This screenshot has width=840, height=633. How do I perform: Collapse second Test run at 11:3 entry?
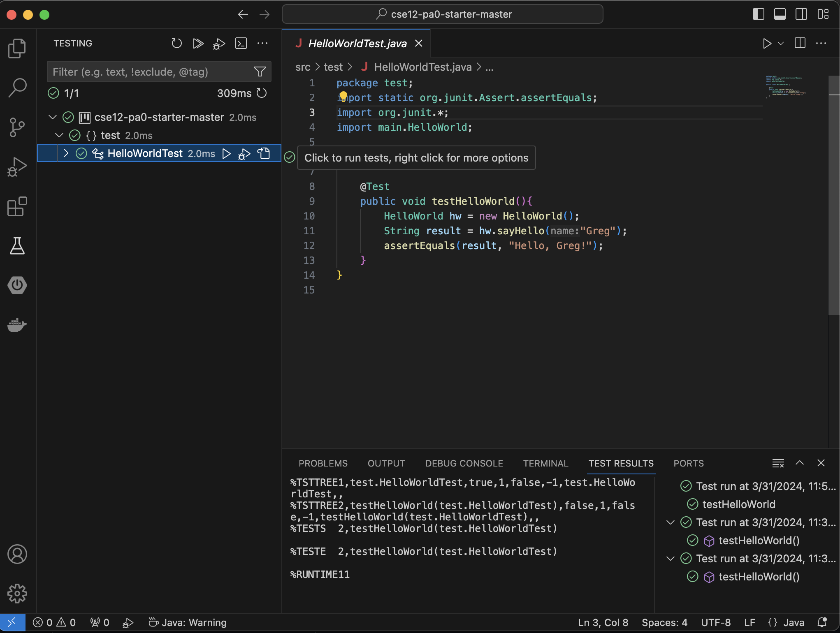click(x=671, y=522)
